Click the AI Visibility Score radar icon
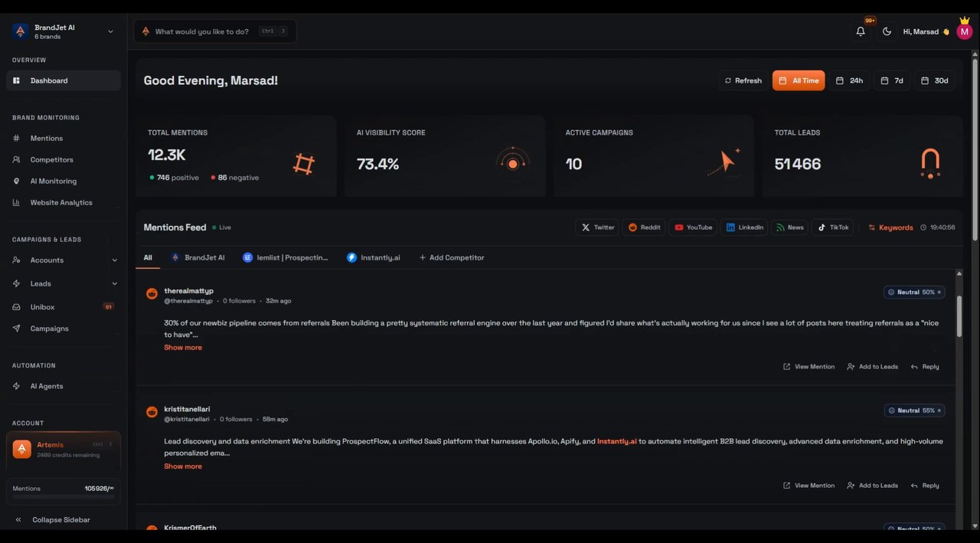The height and width of the screenshot is (543, 980). 513,164
